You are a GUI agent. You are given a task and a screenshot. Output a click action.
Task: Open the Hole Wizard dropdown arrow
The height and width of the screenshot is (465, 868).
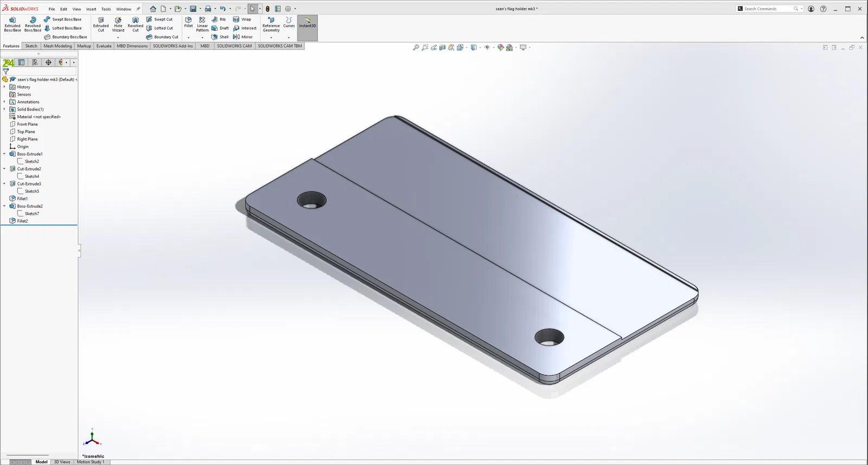[118, 37]
